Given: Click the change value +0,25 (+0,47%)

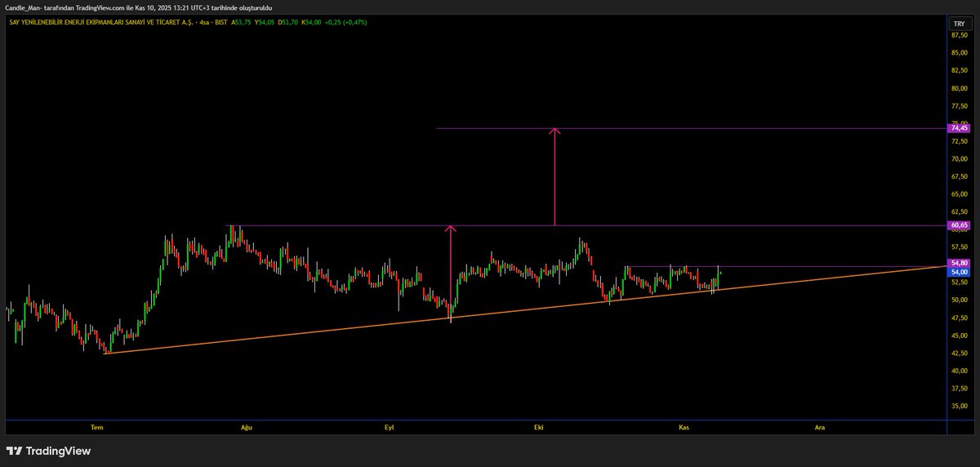Looking at the screenshot, I should (x=345, y=22).
